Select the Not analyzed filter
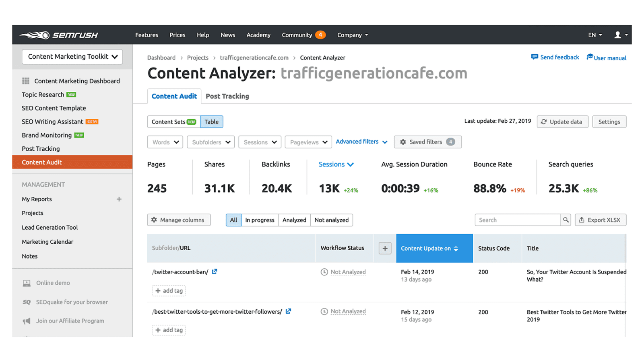 331,220
